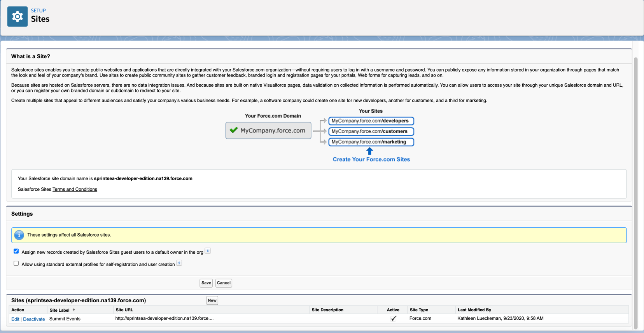The width and height of the screenshot is (644, 333).
Task: Click Create Your Force.com Sites link
Action: (371, 159)
